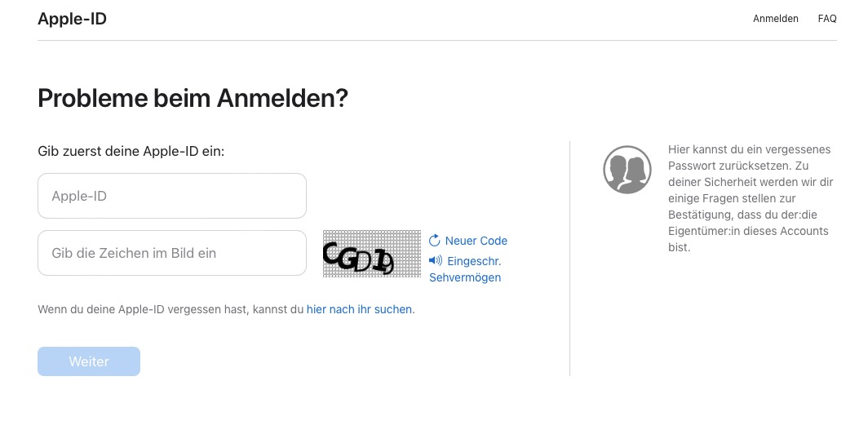
Task: Click the two-person account silhouette icon
Action: click(x=627, y=170)
